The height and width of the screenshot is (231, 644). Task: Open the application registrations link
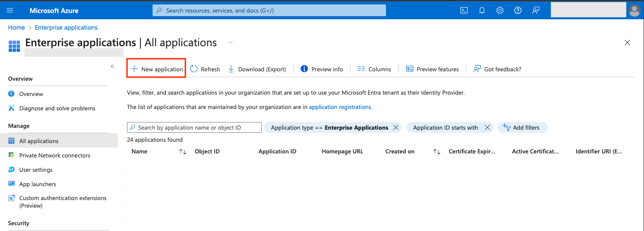coord(340,107)
